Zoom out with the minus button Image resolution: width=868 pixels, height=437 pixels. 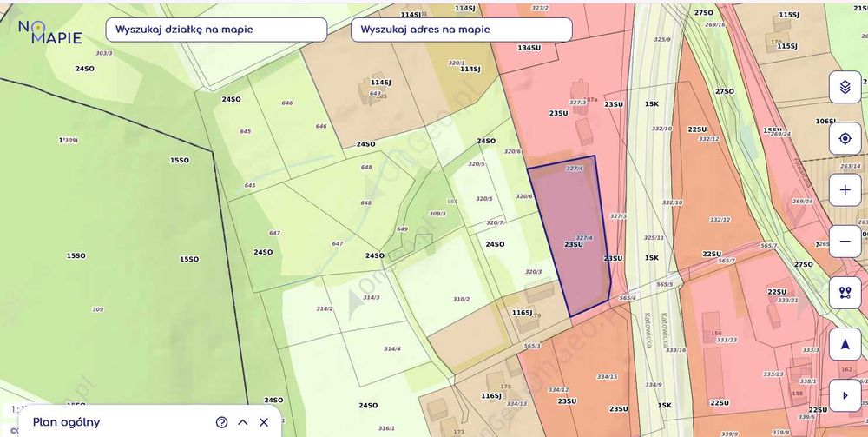845,242
